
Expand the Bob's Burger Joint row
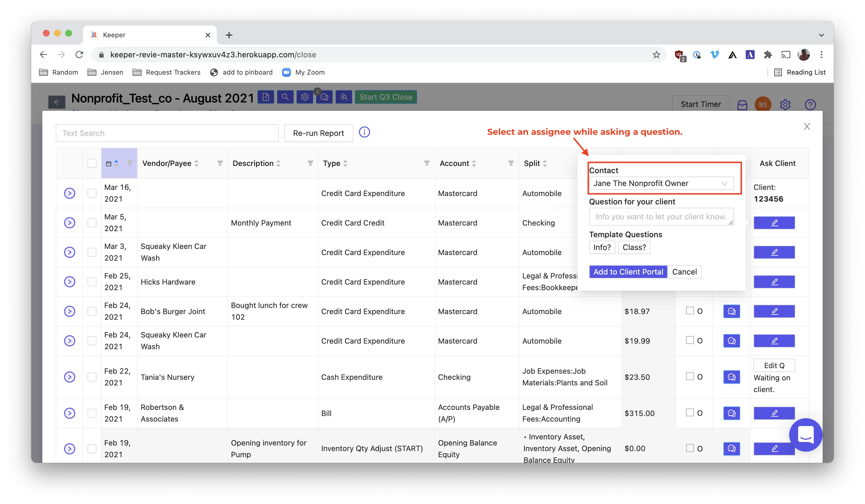[70, 311]
